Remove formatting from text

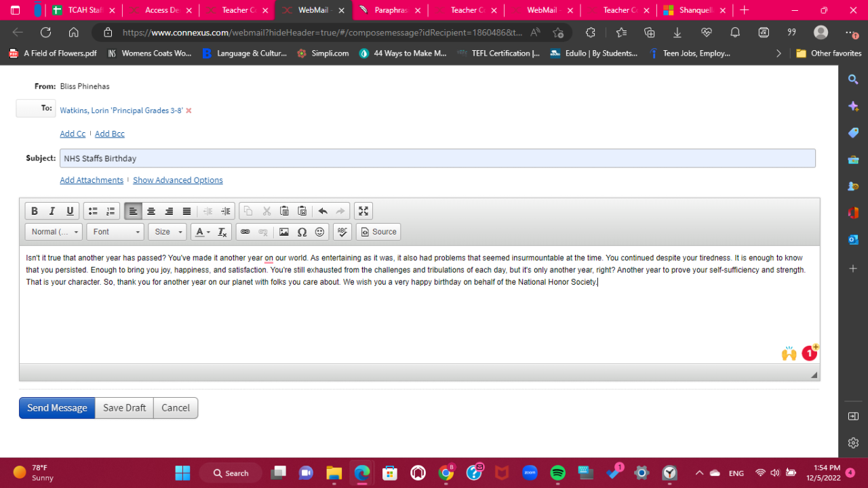pyautogui.click(x=222, y=232)
